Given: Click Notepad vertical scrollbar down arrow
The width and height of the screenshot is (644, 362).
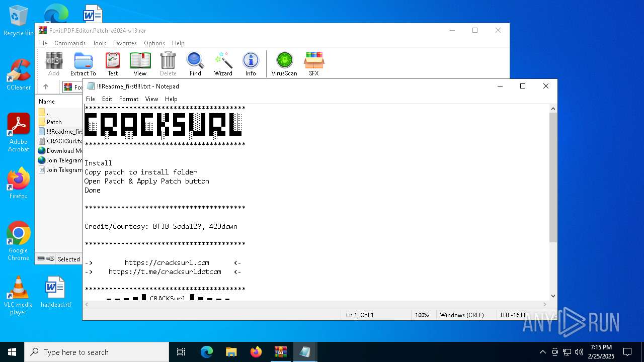Looking at the screenshot, I should pyautogui.click(x=553, y=296).
